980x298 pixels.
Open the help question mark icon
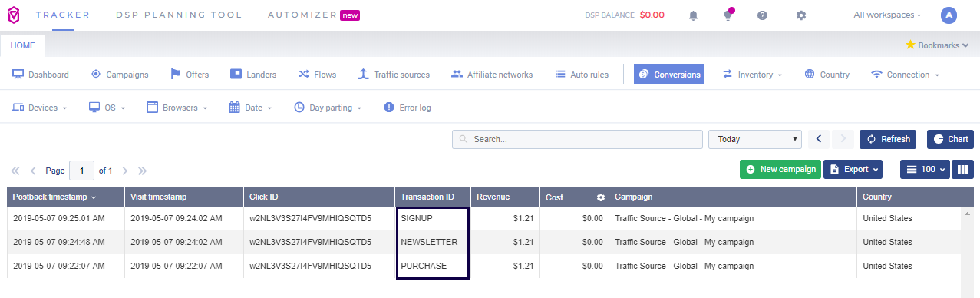coord(762,15)
